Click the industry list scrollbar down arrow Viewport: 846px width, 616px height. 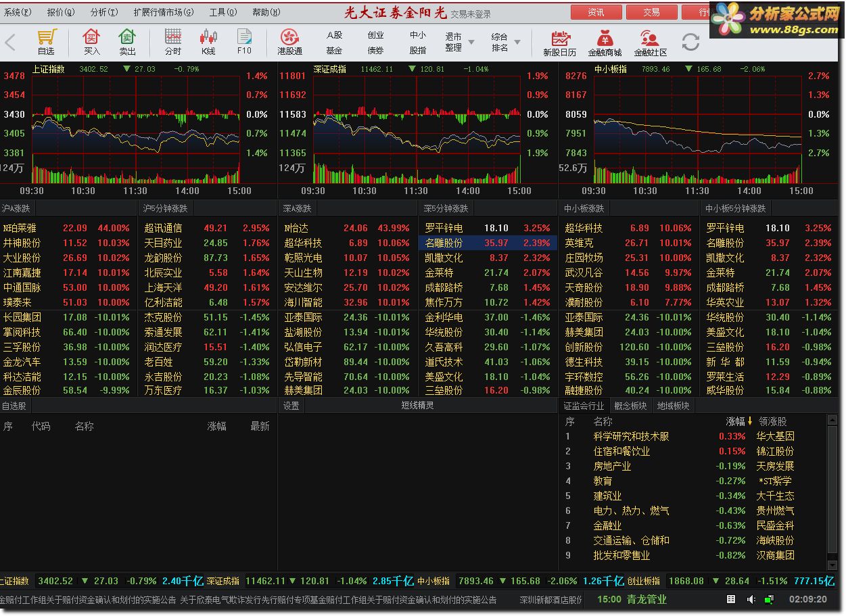tap(832, 564)
